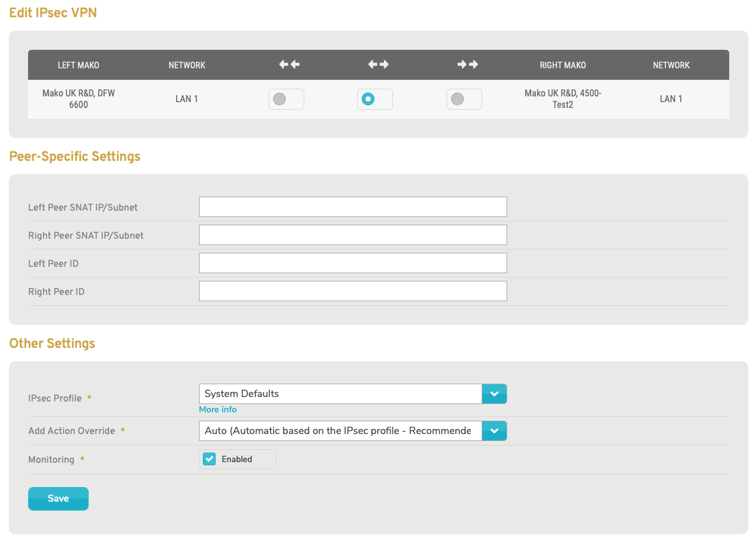This screenshot has height=540, width=756.
Task: Click into the Left Peer ID field
Action: 353,263
